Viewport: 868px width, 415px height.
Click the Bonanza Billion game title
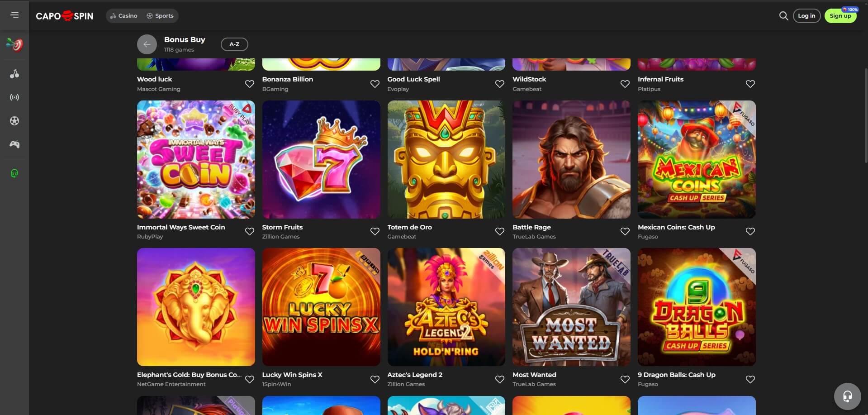pos(288,79)
